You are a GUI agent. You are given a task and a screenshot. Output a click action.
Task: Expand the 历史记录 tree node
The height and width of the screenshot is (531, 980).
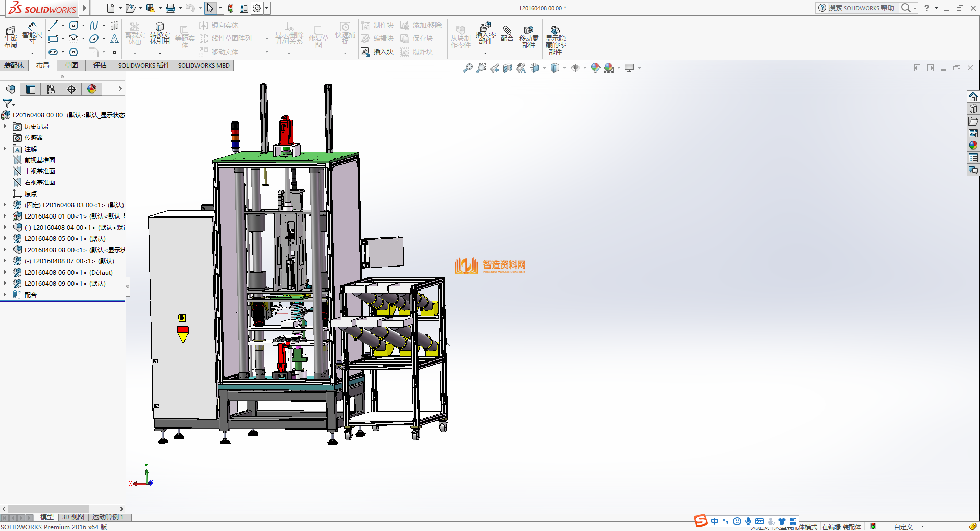pos(5,127)
